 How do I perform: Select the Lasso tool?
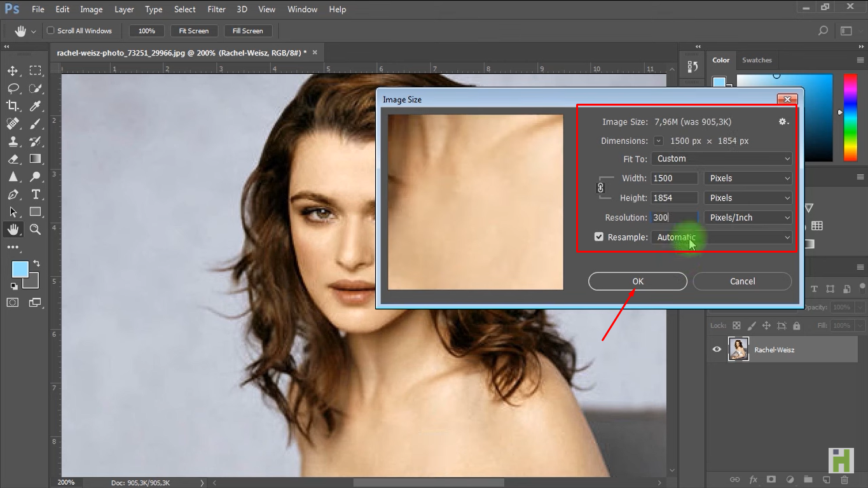[x=13, y=88]
